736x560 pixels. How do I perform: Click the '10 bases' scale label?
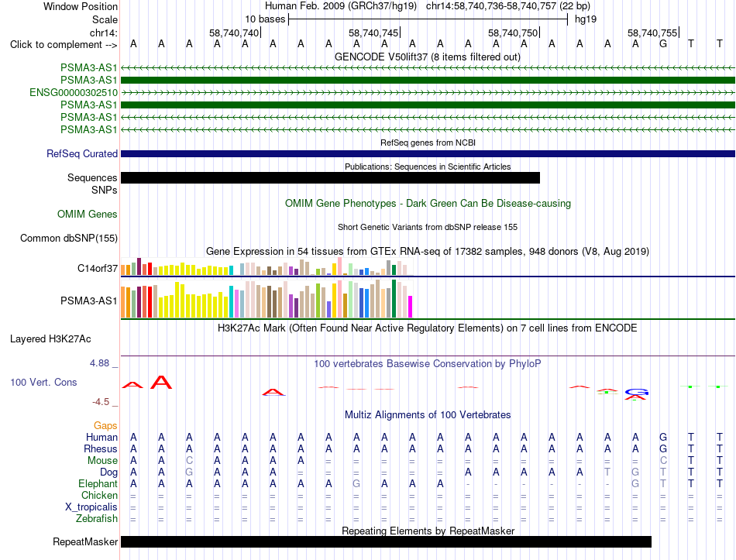[x=265, y=19]
